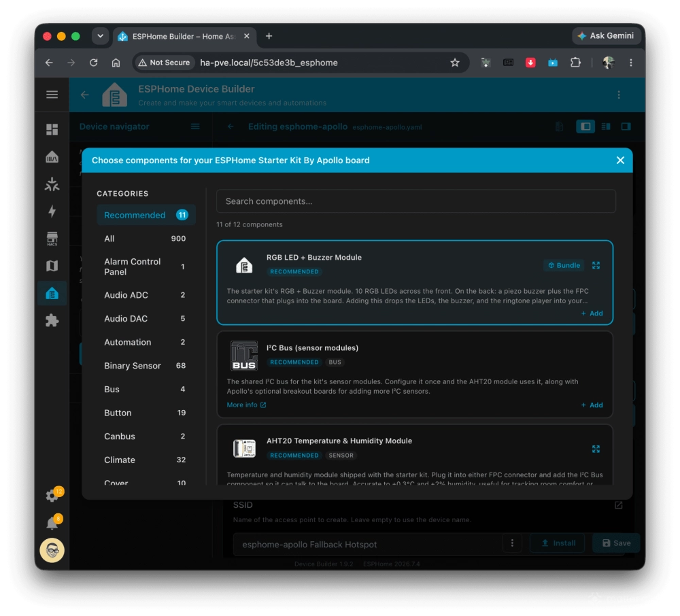
Task: Open the puzzle piece add-ons sidebar icon
Action: tap(52, 321)
